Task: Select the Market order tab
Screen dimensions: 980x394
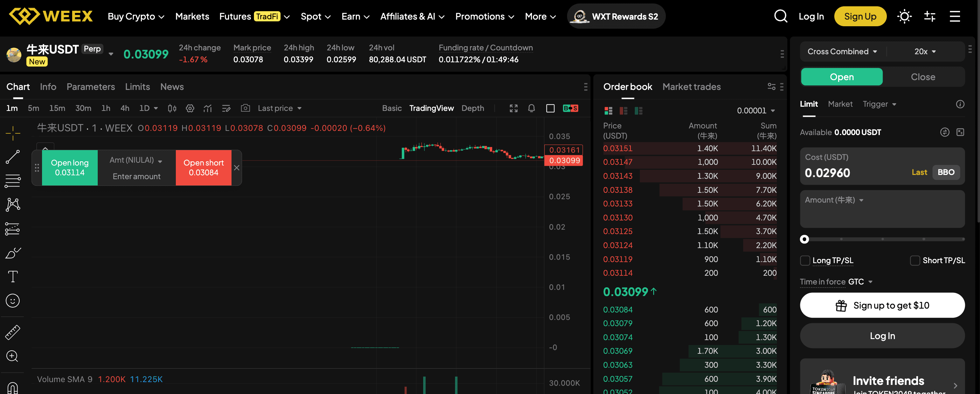Action: click(840, 104)
